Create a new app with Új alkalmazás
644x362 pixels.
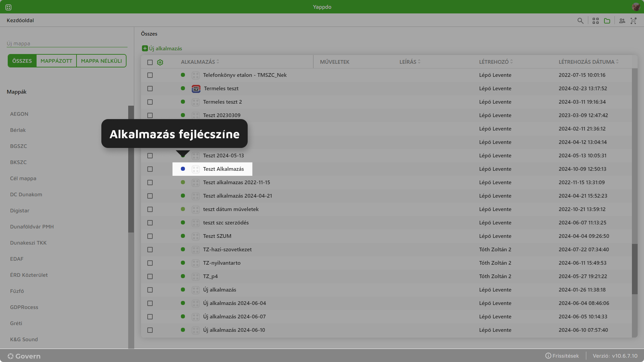[162, 48]
